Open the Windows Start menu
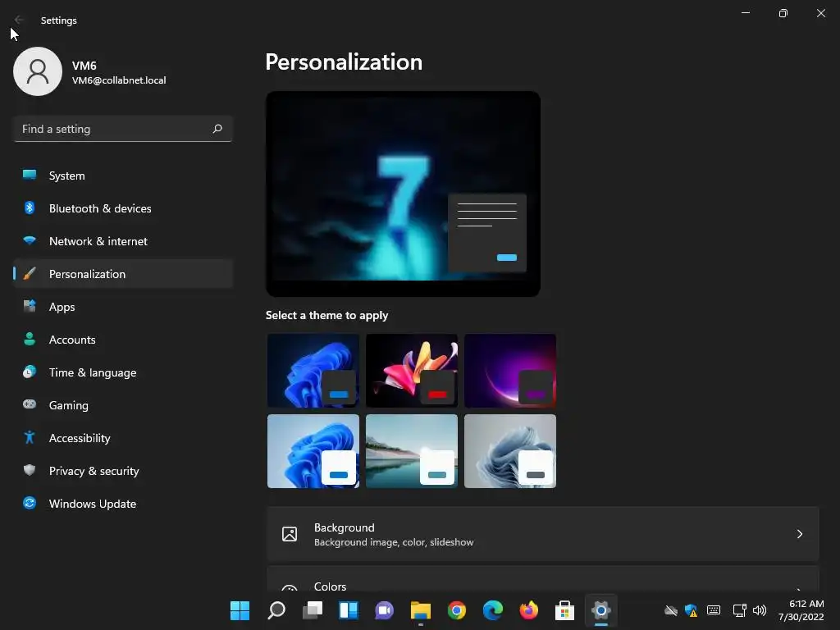The width and height of the screenshot is (840, 630). pyautogui.click(x=240, y=610)
